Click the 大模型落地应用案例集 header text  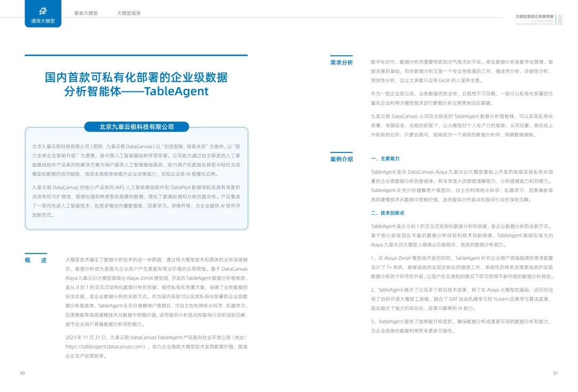click(x=534, y=17)
